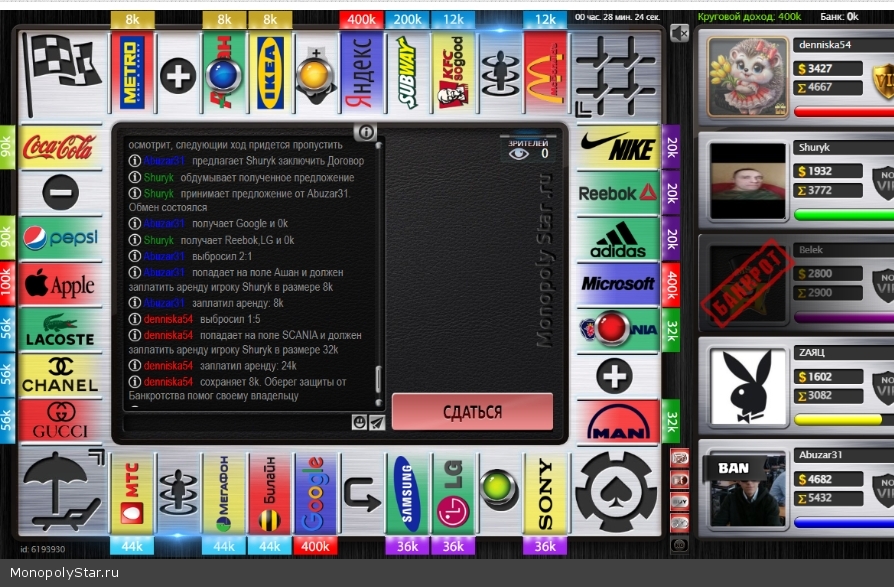Click the СДАТЬСЯ surrender button
894x587 pixels.
click(x=472, y=411)
